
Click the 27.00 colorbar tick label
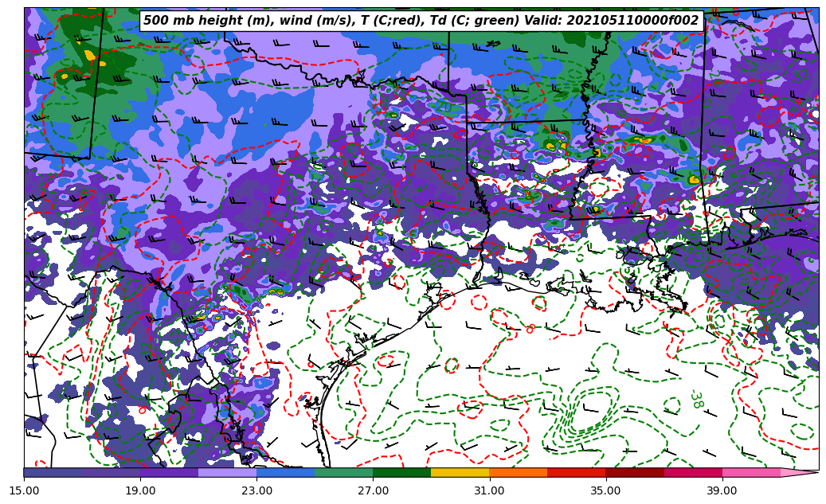coord(373,490)
